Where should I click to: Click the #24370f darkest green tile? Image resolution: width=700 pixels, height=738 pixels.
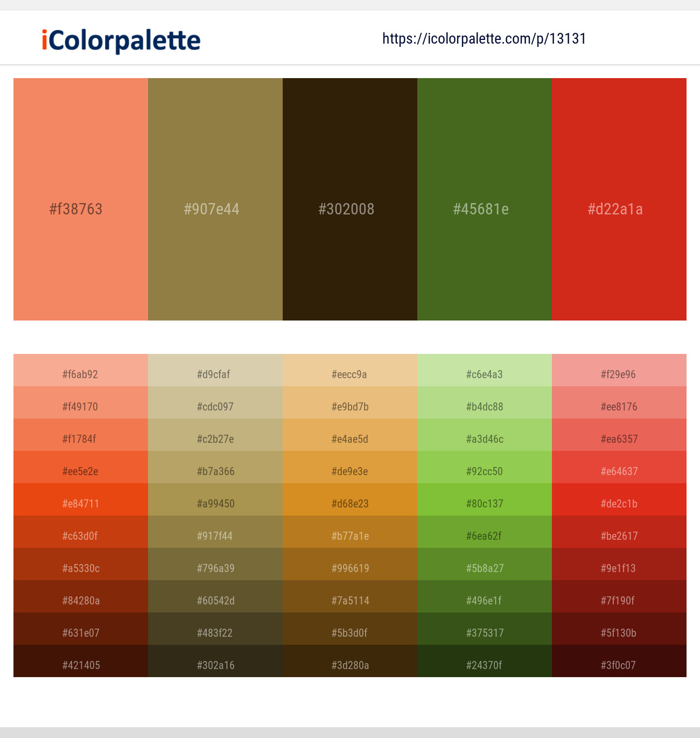click(x=485, y=665)
